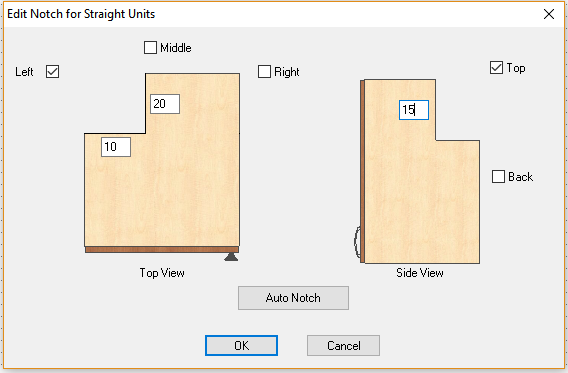
Task: Click the brown door strip below top view
Action: (162, 250)
